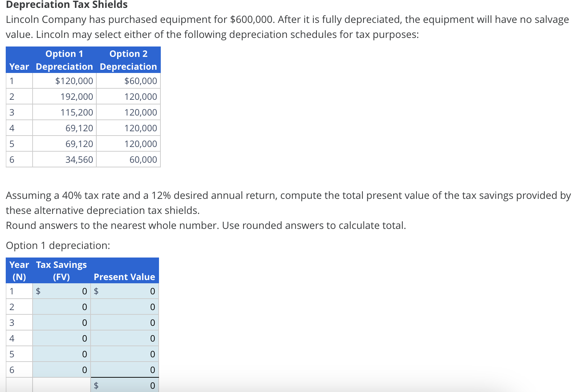Viewport: 588px width, 392px height.
Task: Click the $60,000 value for Year 1 Option 2
Action: 141,80
